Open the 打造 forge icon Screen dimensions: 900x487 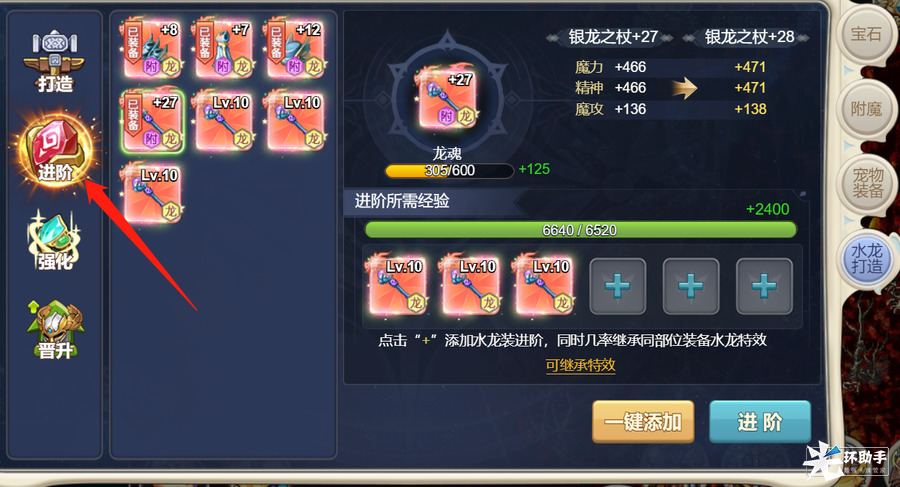(55, 61)
